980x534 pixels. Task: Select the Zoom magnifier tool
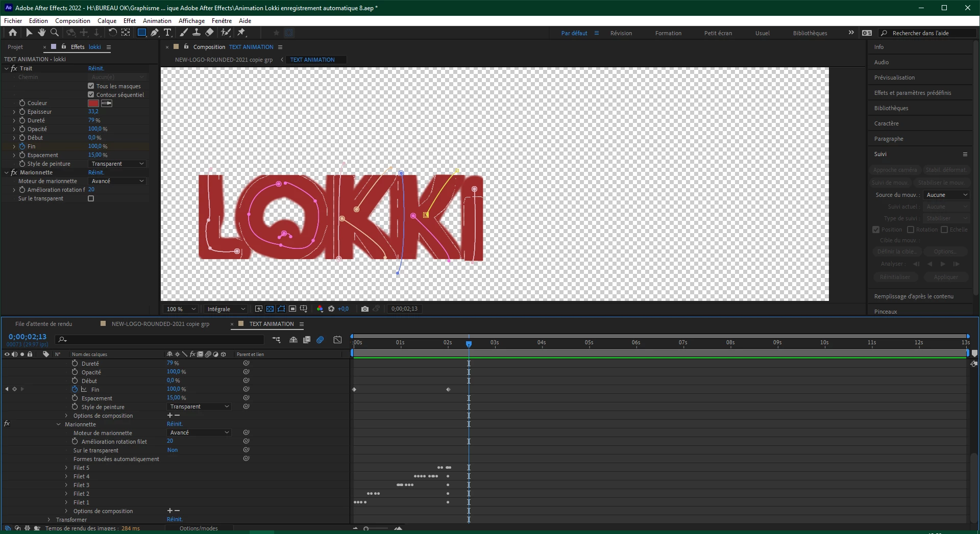click(54, 33)
